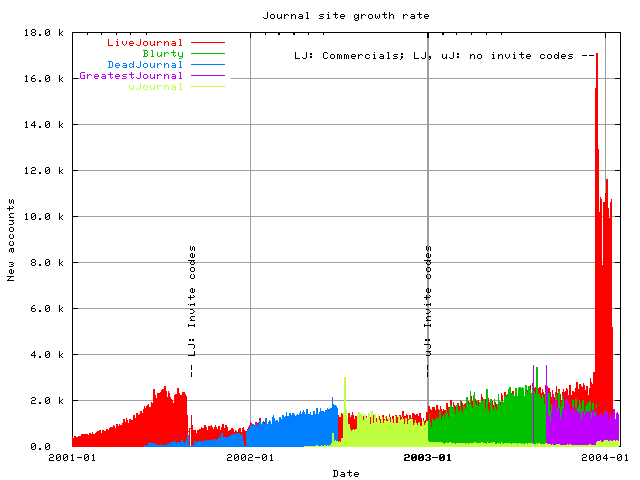Select the Blurty legend label
640x480 pixels.
(163, 54)
